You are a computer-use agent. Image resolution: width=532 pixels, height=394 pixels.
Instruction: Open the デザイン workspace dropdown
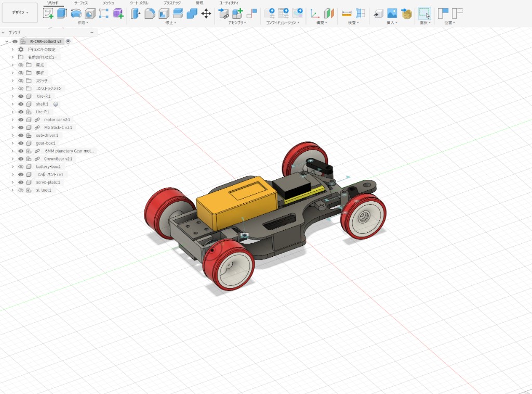(x=20, y=12)
